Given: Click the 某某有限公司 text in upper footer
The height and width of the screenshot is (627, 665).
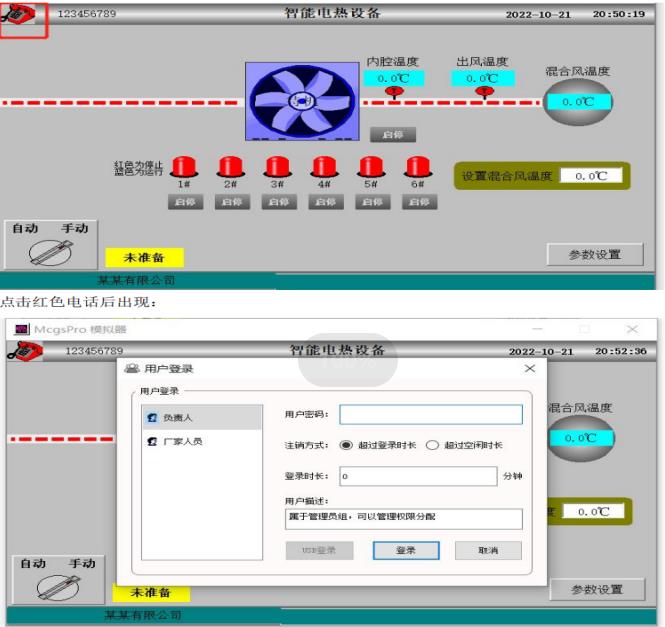Looking at the screenshot, I should pyautogui.click(x=136, y=280).
